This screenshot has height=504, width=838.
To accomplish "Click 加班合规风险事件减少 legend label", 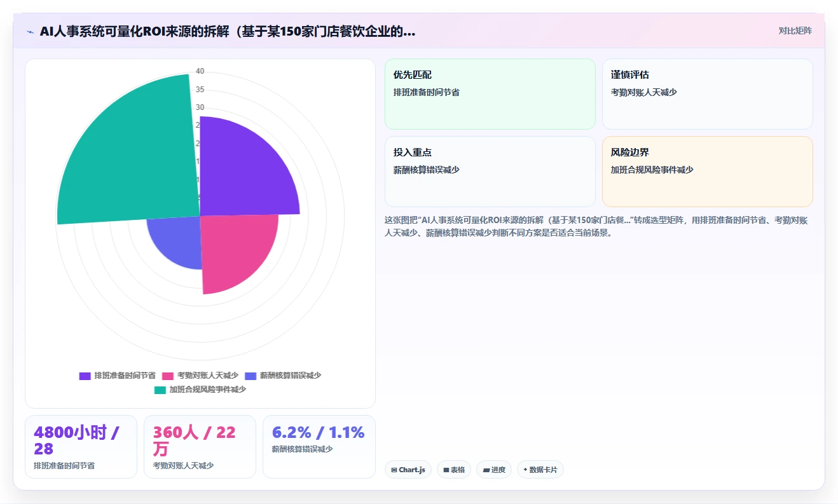I will (208, 390).
